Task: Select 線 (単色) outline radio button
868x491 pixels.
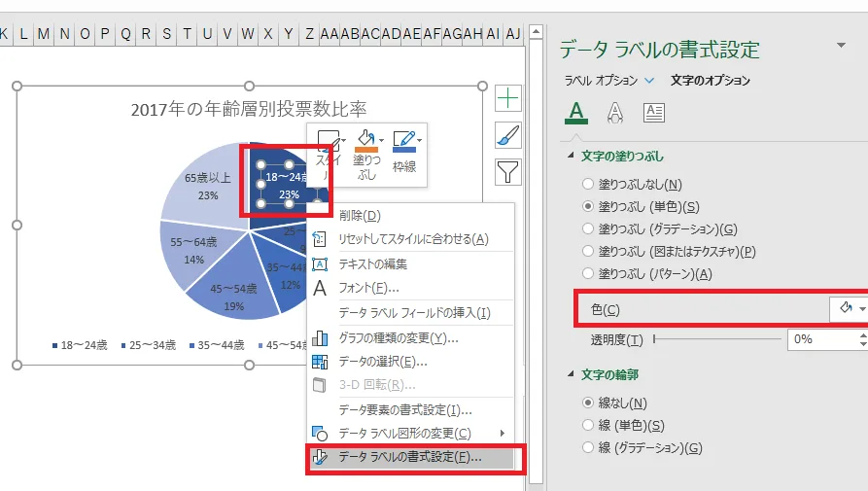Action: point(587,425)
